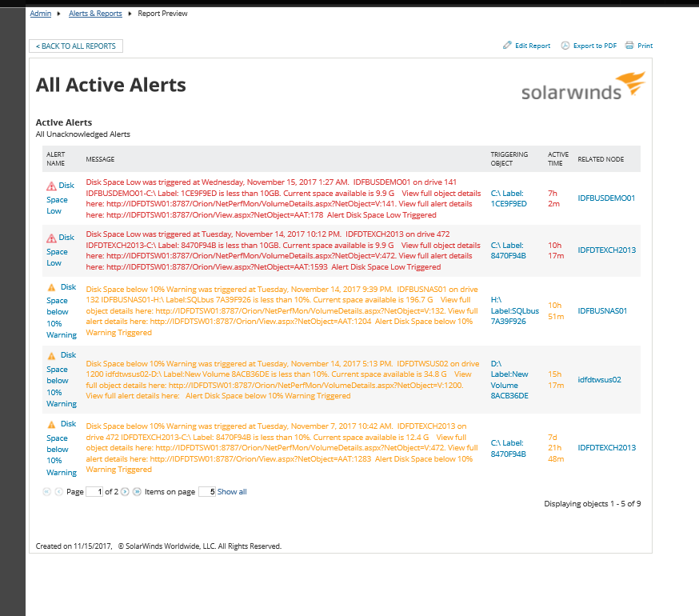Go to first page pagination arrow
699x616 pixels.
coord(47,491)
